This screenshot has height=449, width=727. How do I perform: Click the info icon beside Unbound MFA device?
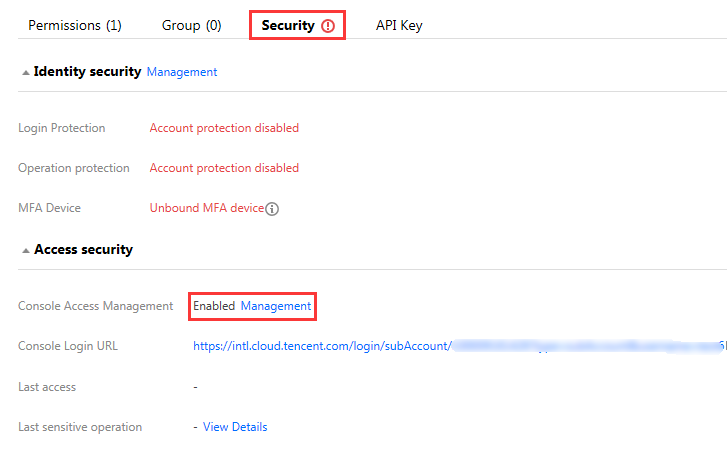tap(272, 209)
